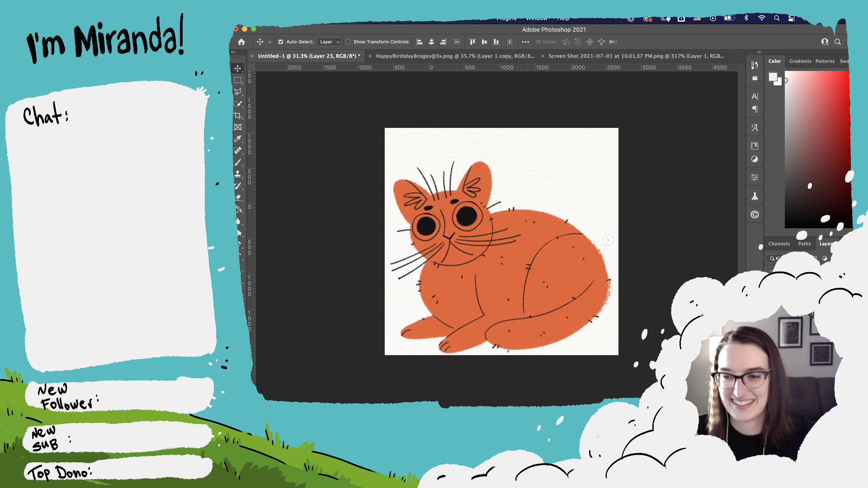Align right edges in options bar

[443, 42]
